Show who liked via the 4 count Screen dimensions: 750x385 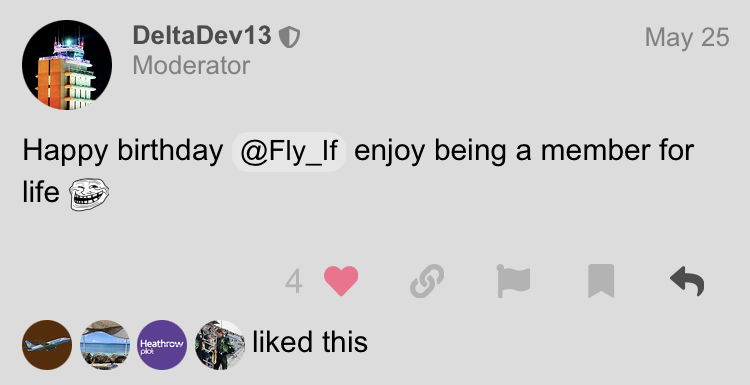pos(294,282)
